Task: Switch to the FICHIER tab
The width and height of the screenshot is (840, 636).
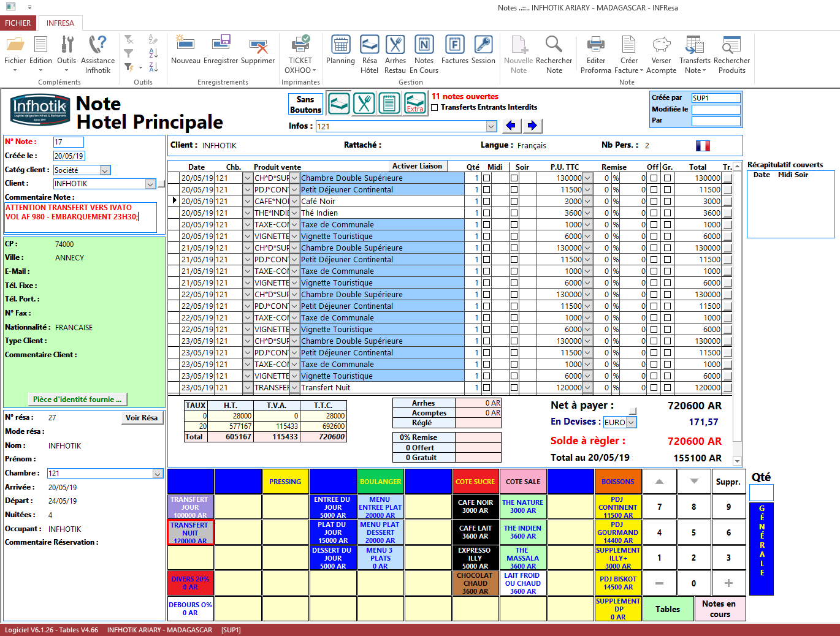Action: [x=18, y=23]
